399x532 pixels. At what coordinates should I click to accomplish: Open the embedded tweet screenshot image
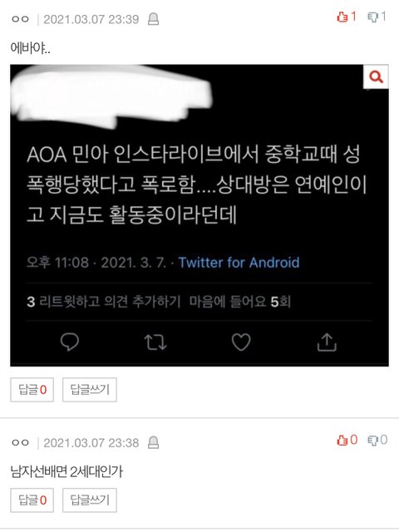click(x=199, y=215)
